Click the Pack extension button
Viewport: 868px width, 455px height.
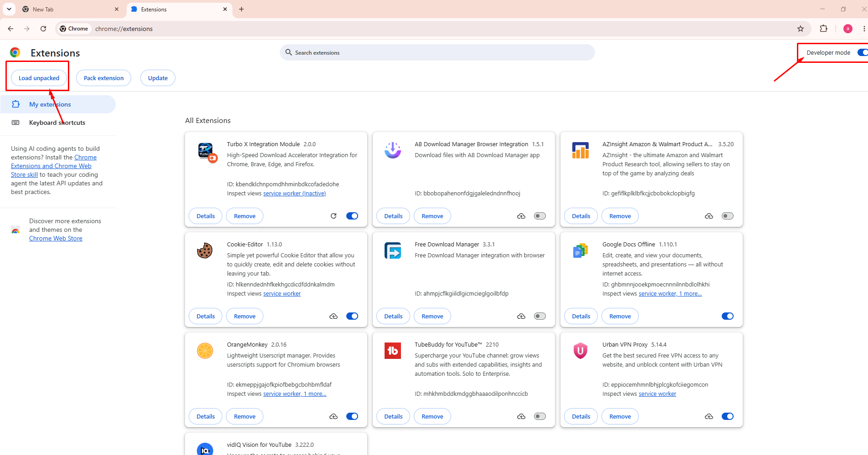click(103, 78)
